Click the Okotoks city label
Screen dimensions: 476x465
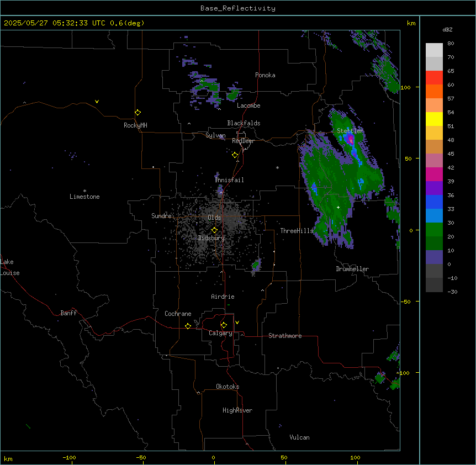(228, 387)
